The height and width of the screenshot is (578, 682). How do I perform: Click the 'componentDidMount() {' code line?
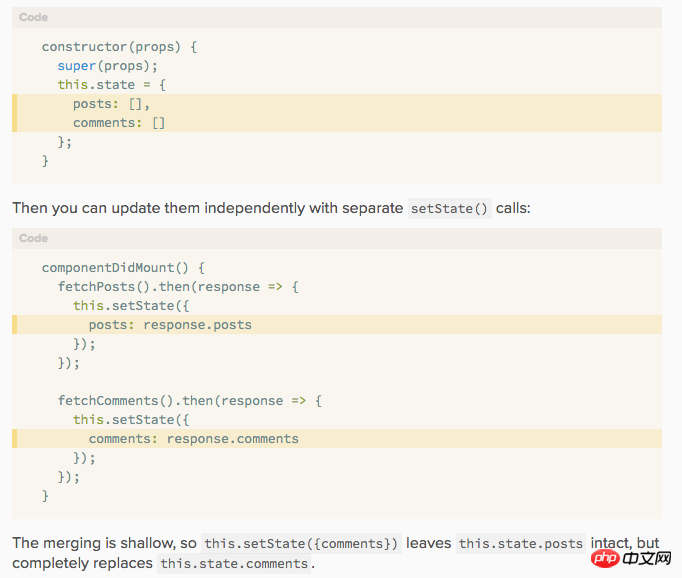[123, 268]
